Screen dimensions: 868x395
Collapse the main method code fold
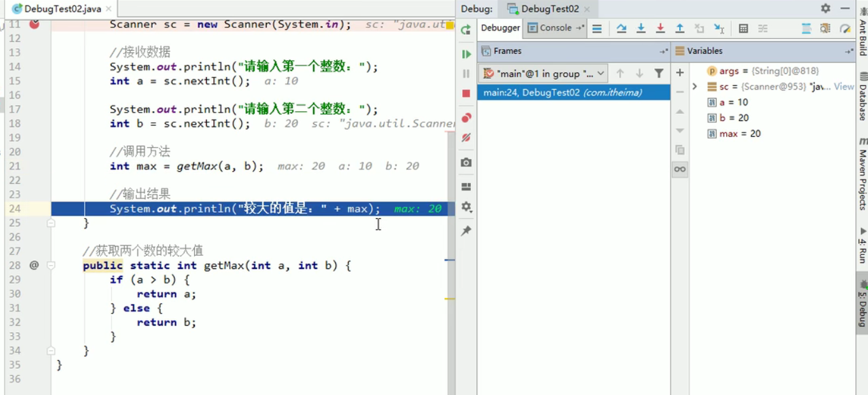coord(51,223)
